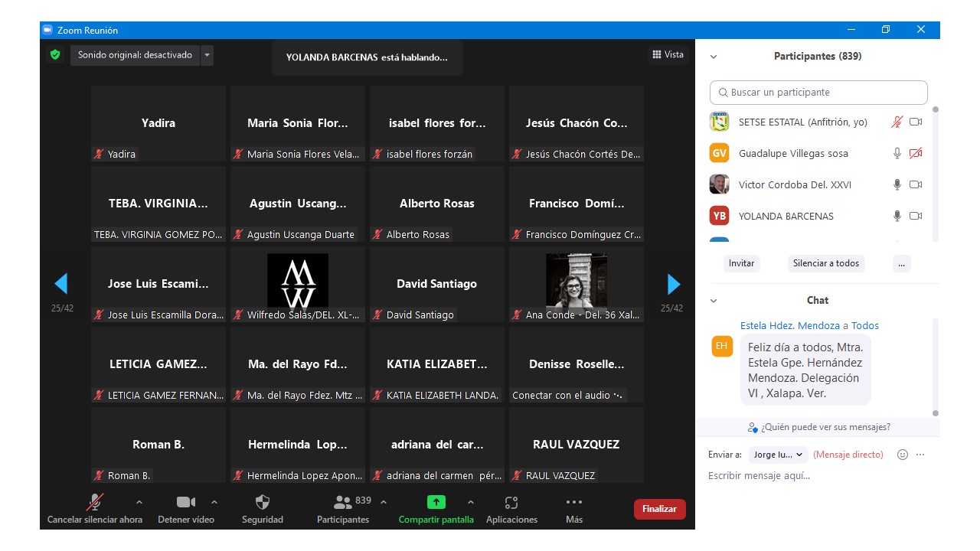Toggle Sonido original setting
This screenshot has width=980, height=551.
(x=135, y=55)
